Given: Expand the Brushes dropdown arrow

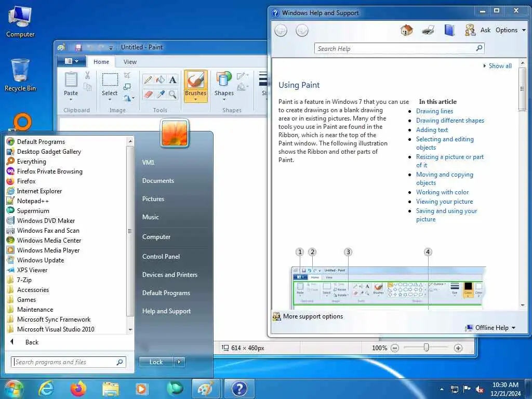Looking at the screenshot, I should point(195,100).
